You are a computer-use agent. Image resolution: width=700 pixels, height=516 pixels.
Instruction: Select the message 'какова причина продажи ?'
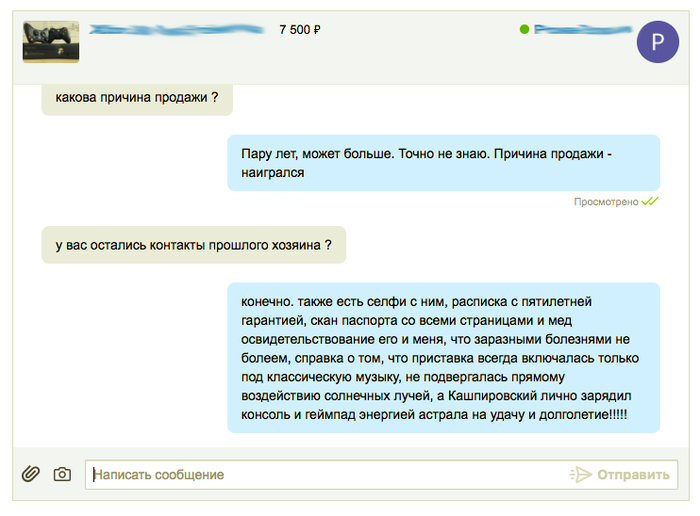[x=137, y=98]
